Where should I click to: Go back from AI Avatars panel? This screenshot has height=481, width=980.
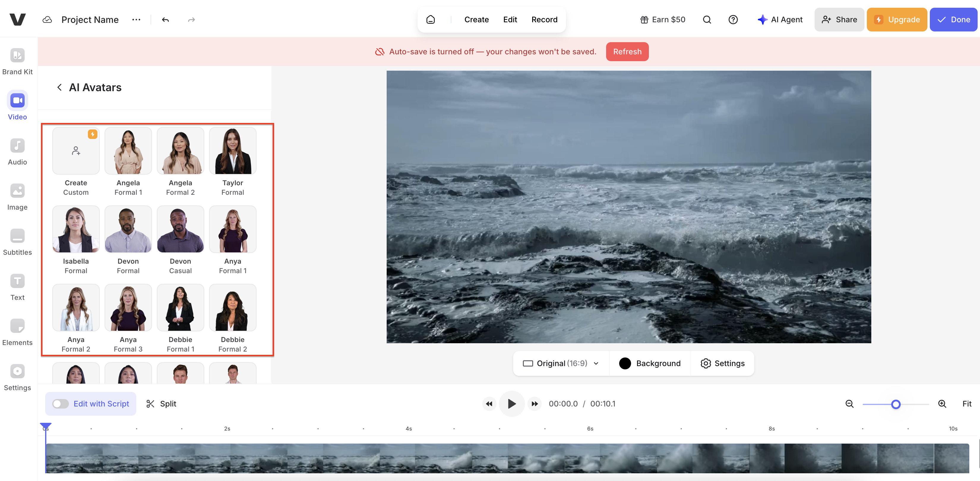pos(59,88)
